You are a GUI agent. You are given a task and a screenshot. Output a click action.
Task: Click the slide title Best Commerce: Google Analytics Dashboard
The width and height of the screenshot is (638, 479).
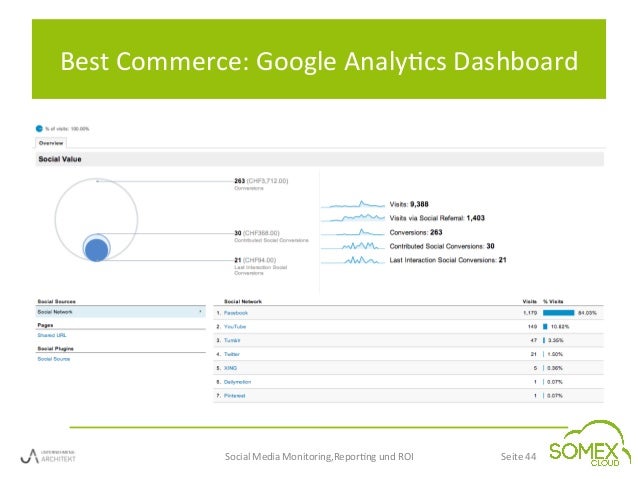pyautogui.click(x=319, y=61)
